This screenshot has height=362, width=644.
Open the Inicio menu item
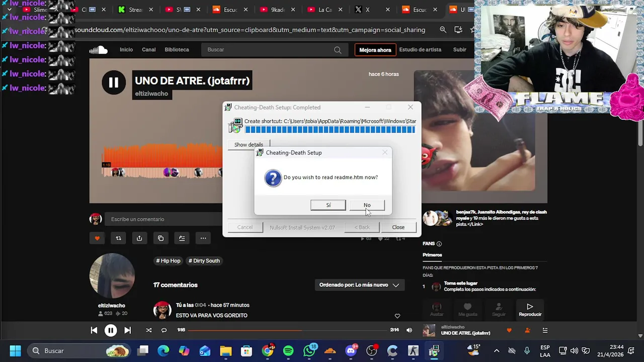tap(126, 50)
